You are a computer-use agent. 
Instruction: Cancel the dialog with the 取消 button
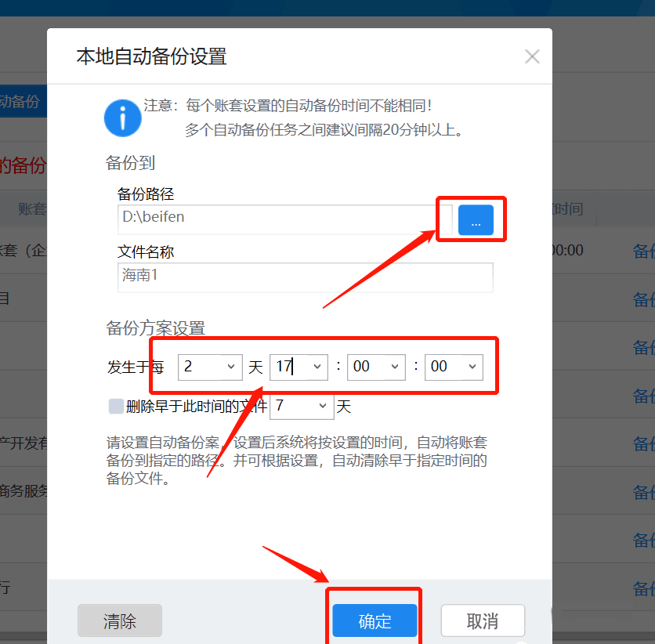click(x=483, y=620)
